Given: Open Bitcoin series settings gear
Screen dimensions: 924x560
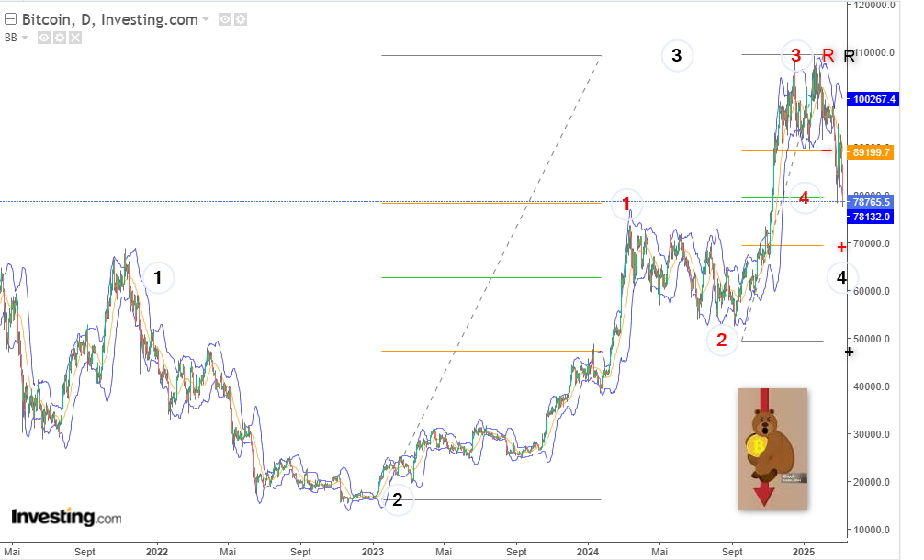Looking at the screenshot, I should point(241,19).
